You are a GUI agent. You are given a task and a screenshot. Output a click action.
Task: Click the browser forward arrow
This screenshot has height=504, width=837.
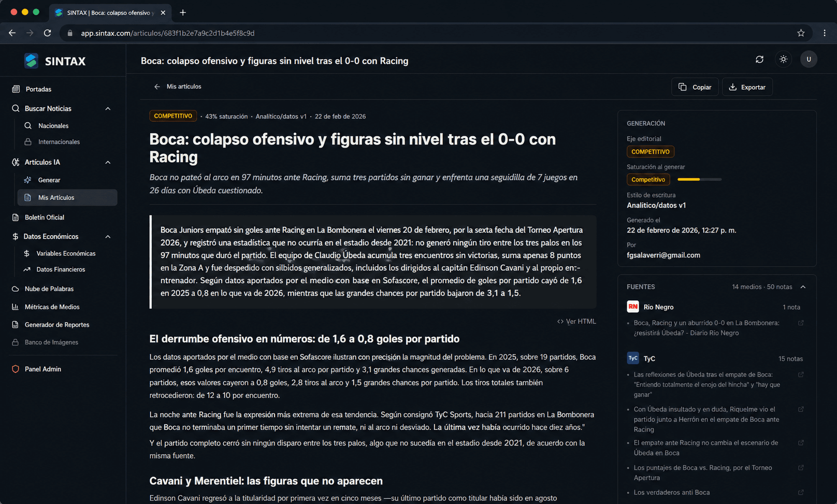(x=30, y=33)
